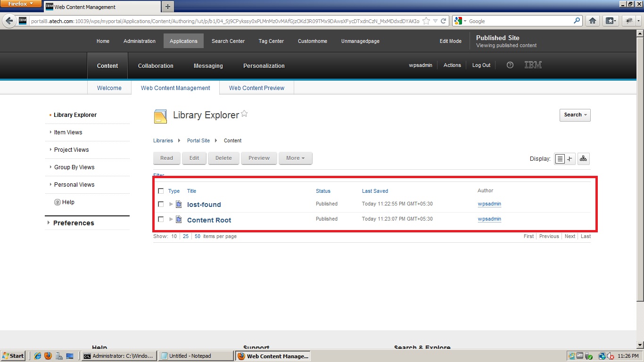Reload the page using the refresh icon

pyautogui.click(x=444, y=21)
